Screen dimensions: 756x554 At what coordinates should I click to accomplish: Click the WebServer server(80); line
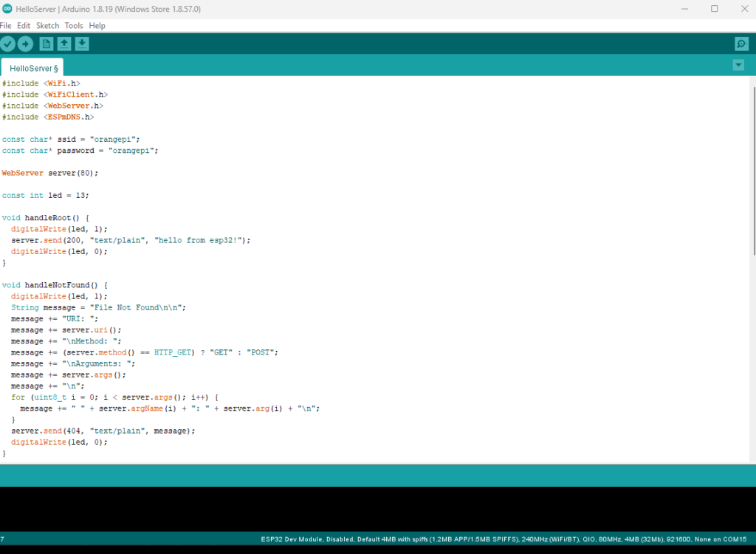click(x=50, y=173)
